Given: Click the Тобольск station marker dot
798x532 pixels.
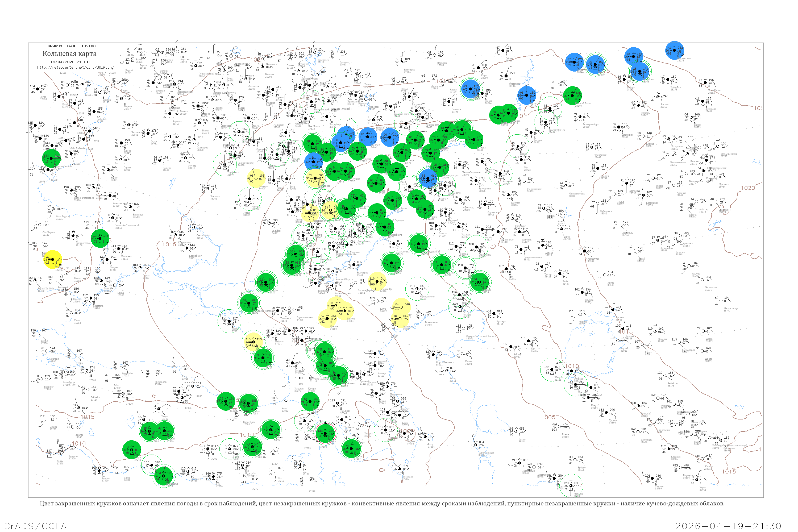Looking at the screenshot, I should pos(667,80).
